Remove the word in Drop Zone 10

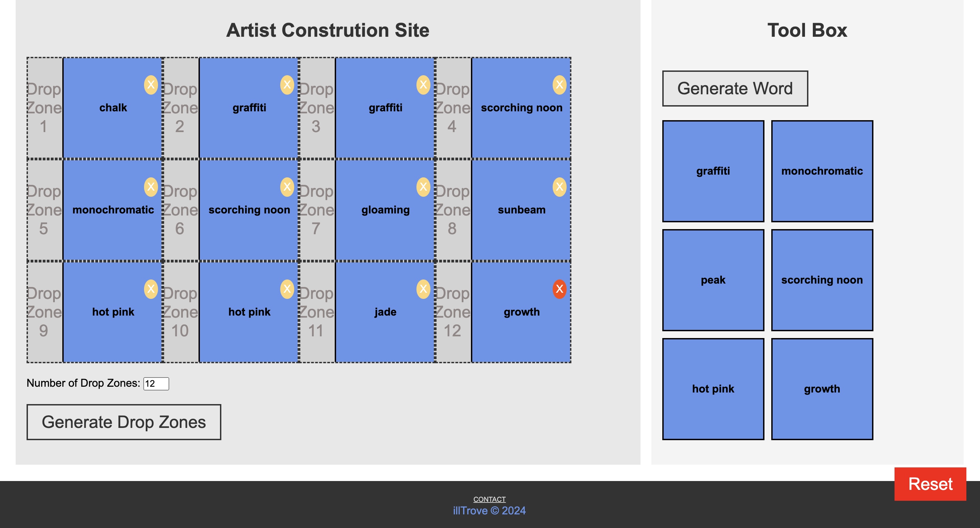287,289
